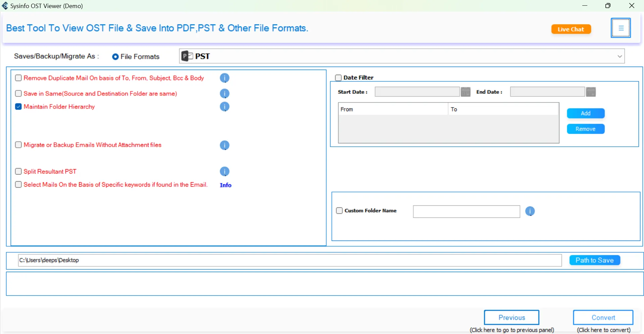This screenshot has height=334, width=644.
Task: Enable Select Mails by Specific keywords
Action: [18, 185]
